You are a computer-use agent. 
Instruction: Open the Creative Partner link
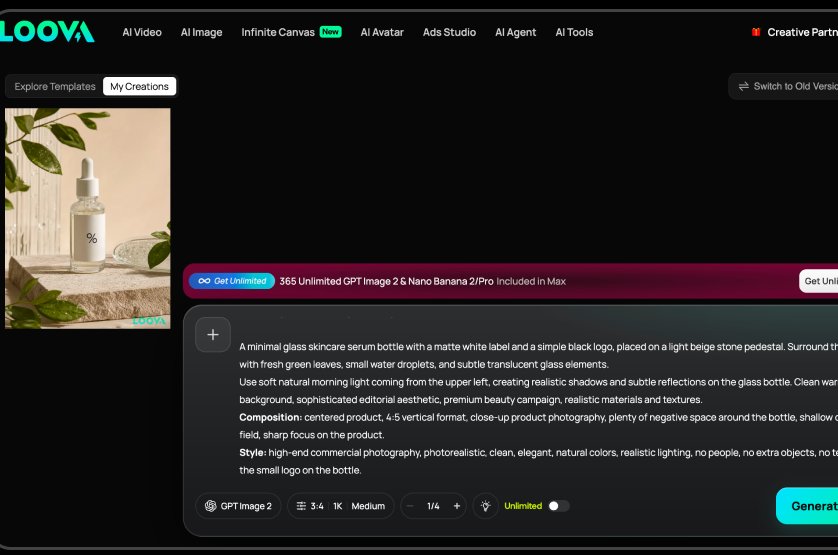click(802, 32)
